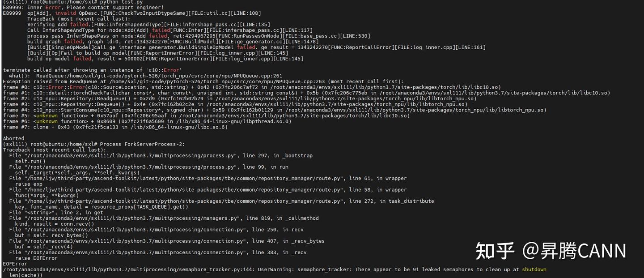Click the managers.py line 819 traceback entry
Screen dimensions: 644x278
pos(164,218)
